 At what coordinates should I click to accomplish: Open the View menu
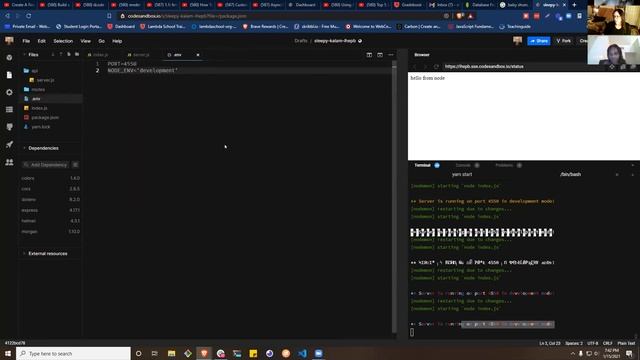tap(85, 41)
